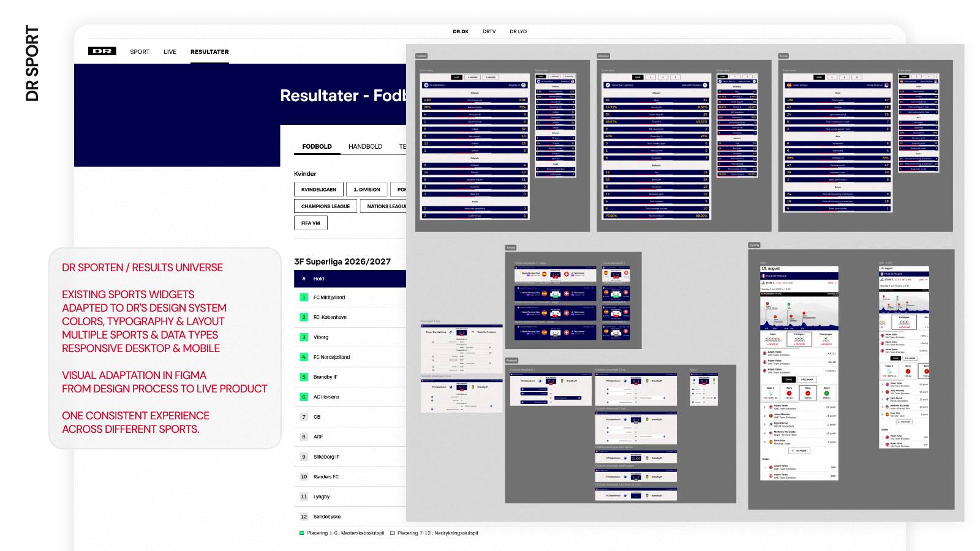Click the # column header icon

click(304, 279)
